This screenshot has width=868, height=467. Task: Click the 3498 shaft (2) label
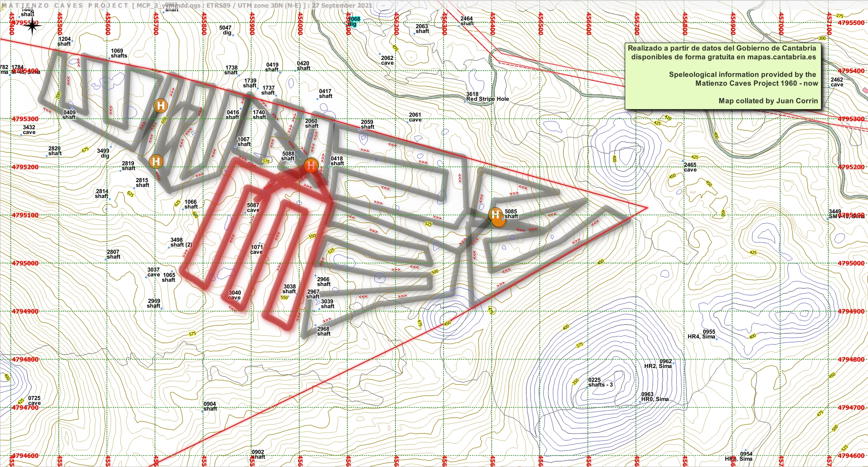tap(181, 242)
